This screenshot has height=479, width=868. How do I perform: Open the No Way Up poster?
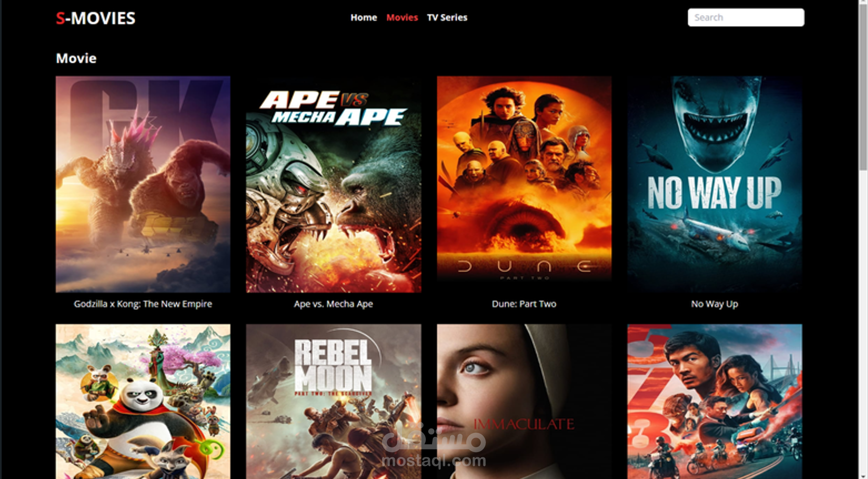coord(715,184)
